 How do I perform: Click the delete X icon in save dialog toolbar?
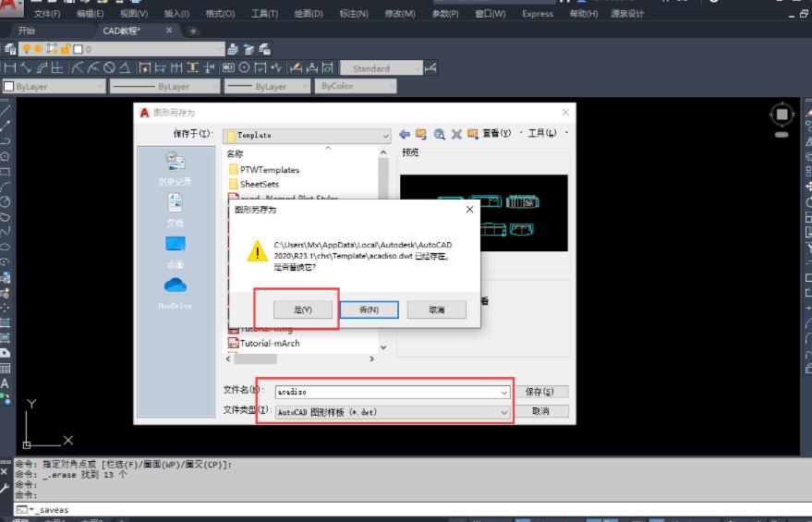455,135
